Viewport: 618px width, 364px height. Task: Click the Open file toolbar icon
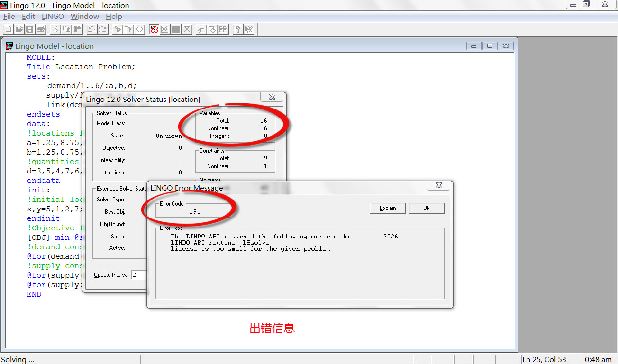(x=19, y=29)
